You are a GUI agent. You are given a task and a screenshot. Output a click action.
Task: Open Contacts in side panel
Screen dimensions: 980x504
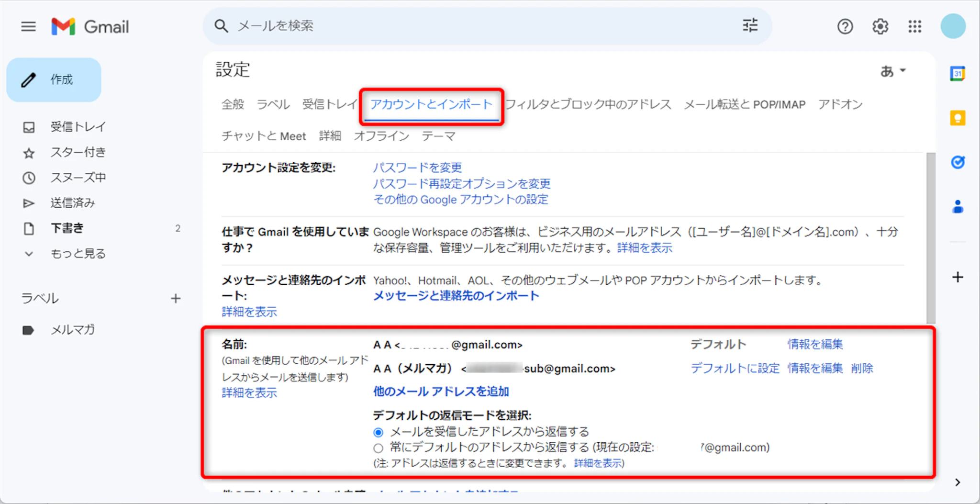click(958, 207)
